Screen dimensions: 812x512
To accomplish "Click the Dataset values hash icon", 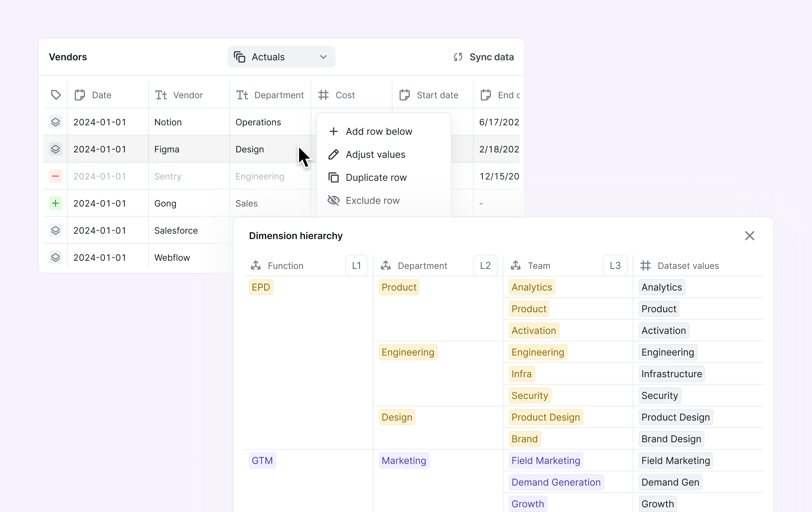I will click(645, 265).
